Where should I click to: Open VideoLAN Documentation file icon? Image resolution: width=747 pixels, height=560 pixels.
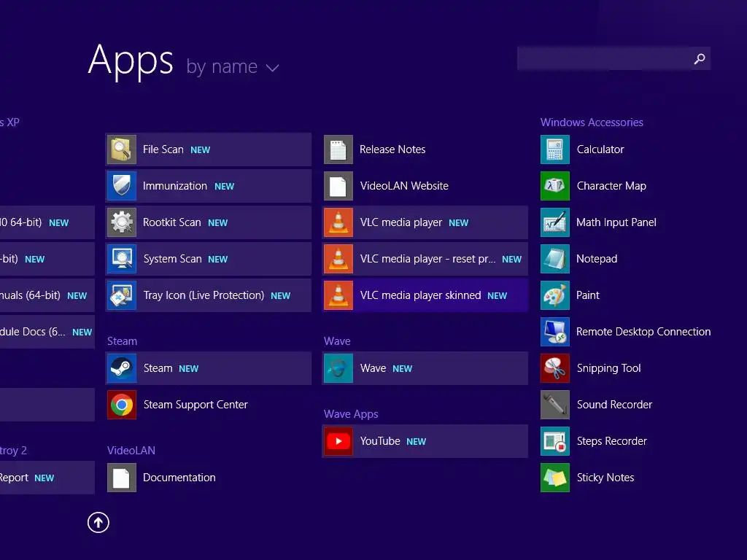click(x=122, y=478)
